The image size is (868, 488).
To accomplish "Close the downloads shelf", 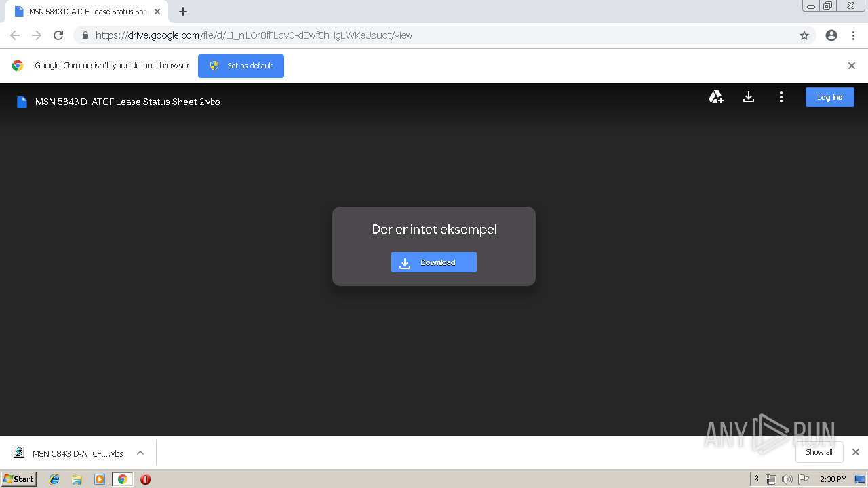I will (x=855, y=452).
